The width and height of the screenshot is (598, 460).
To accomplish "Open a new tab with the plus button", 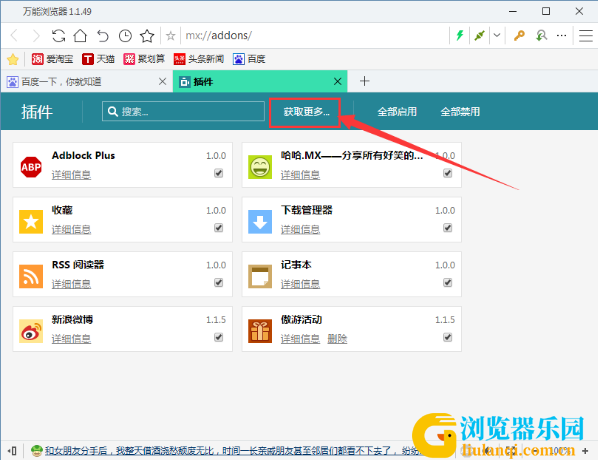I will pos(365,81).
